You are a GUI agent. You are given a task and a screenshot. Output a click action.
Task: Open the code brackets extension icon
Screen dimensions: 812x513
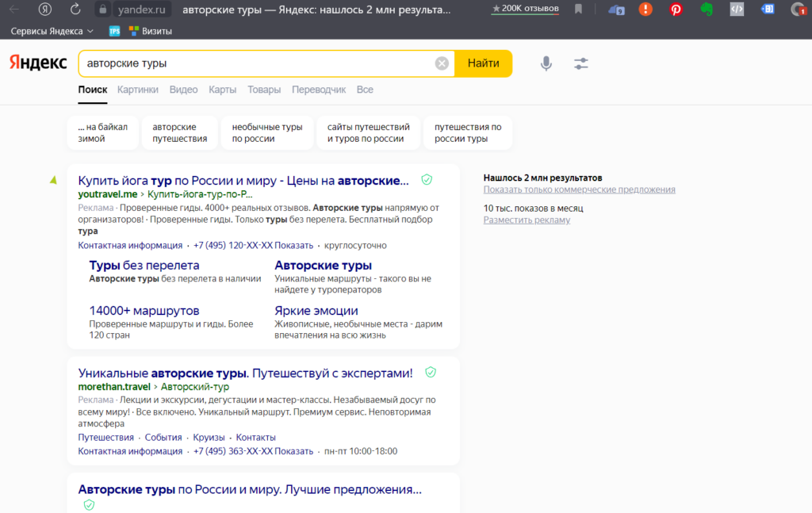[737, 9]
